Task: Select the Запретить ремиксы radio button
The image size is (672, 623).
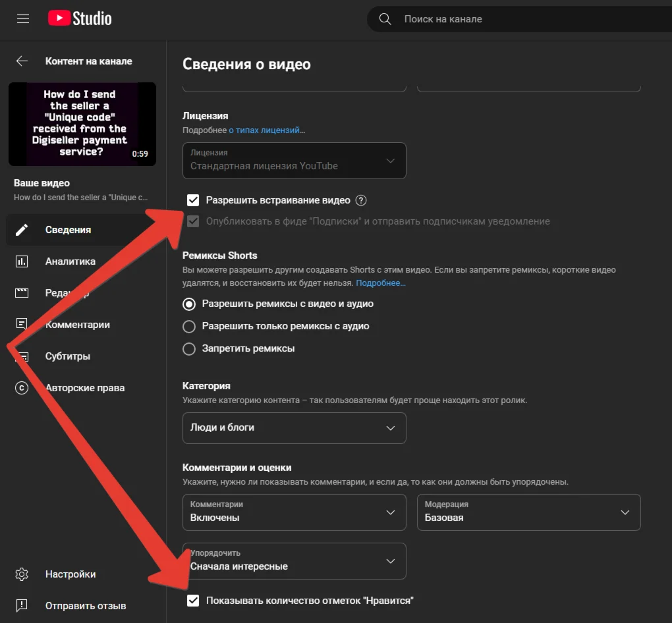Action: click(189, 349)
